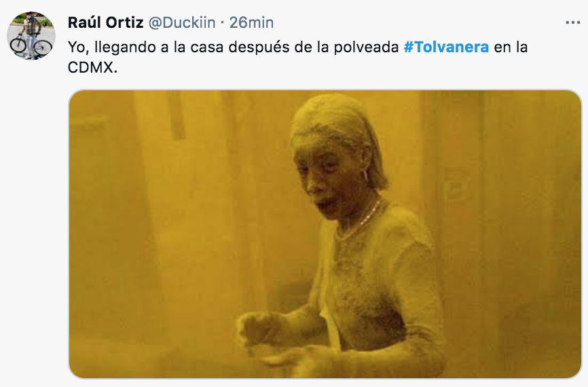Click the word 'polveada' in the tweet text

366,48
